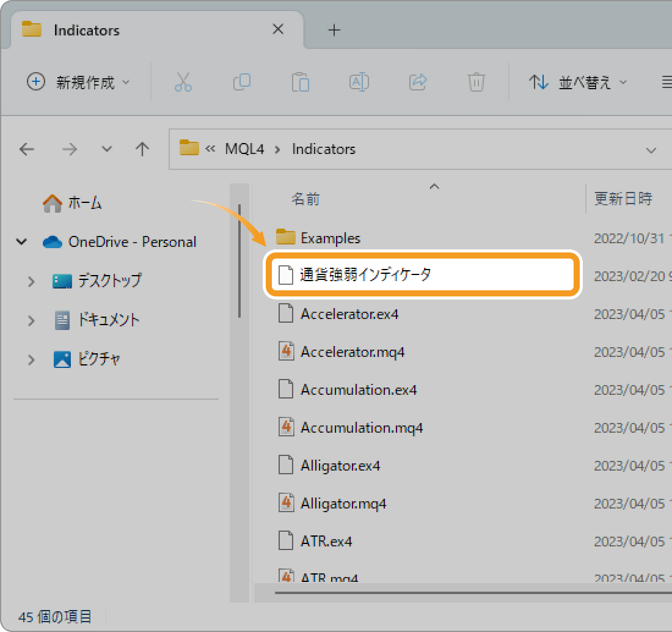Click MQL4 in the address path
This screenshot has width=672, height=632.
(244, 149)
